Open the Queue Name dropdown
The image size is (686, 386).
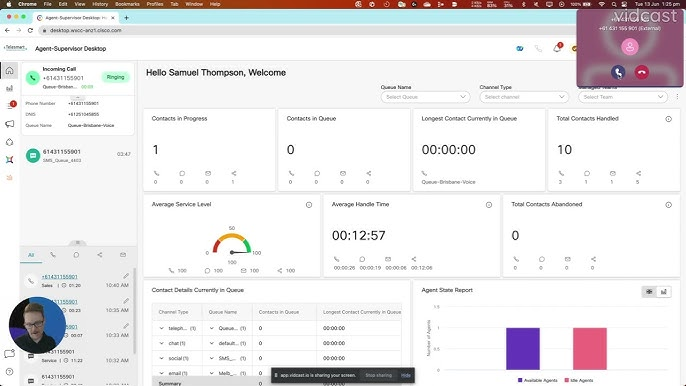point(425,97)
